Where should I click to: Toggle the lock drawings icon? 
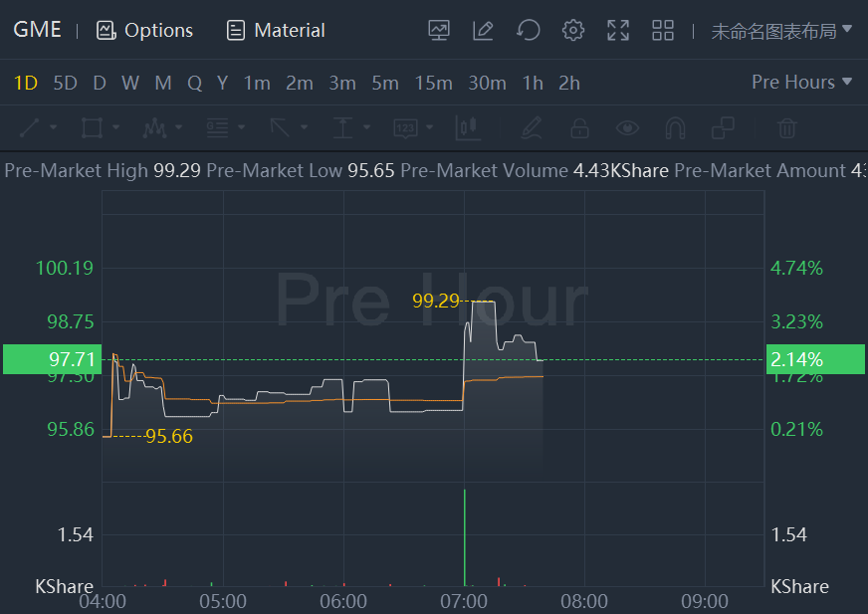pyautogui.click(x=579, y=127)
